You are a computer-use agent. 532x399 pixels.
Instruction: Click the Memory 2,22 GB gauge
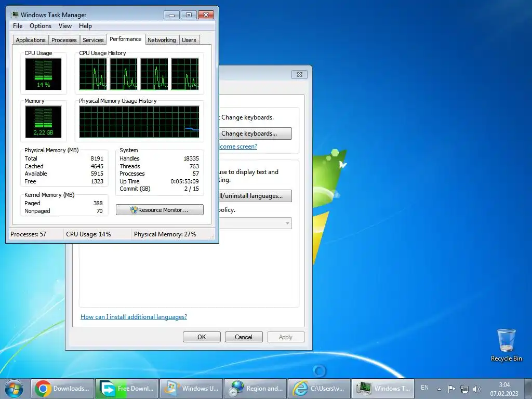click(x=43, y=122)
